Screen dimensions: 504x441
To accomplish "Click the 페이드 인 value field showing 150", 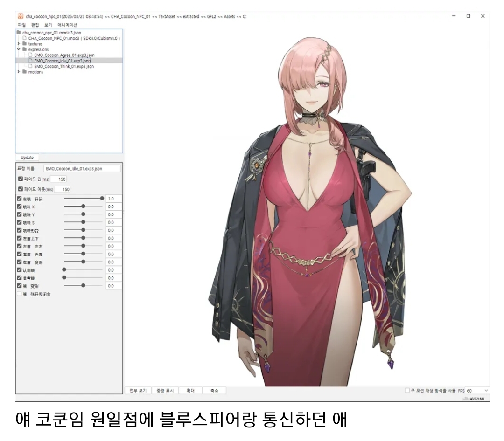I will (x=58, y=179).
